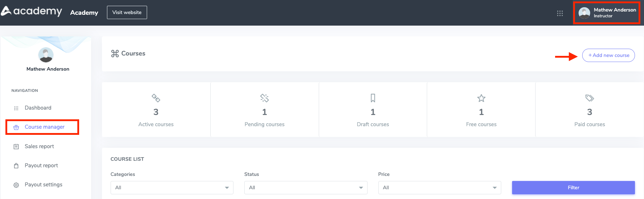Click the Add new course button
The height and width of the screenshot is (199, 644).
coord(608,56)
